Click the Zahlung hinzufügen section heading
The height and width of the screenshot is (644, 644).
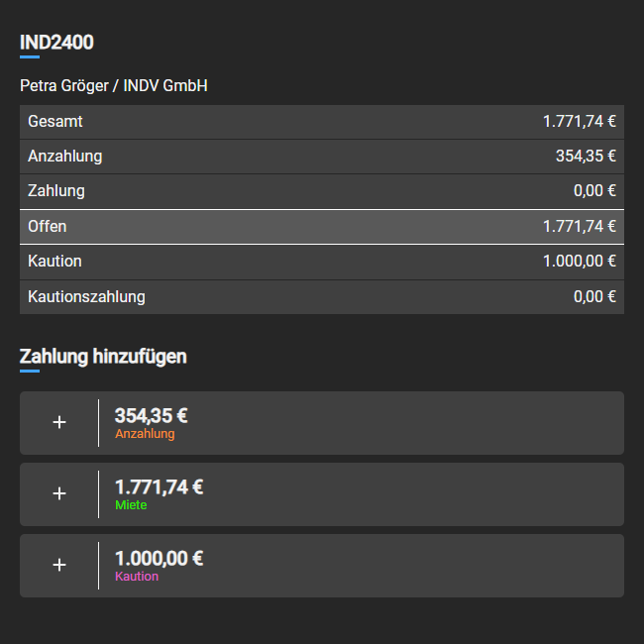click(x=103, y=357)
